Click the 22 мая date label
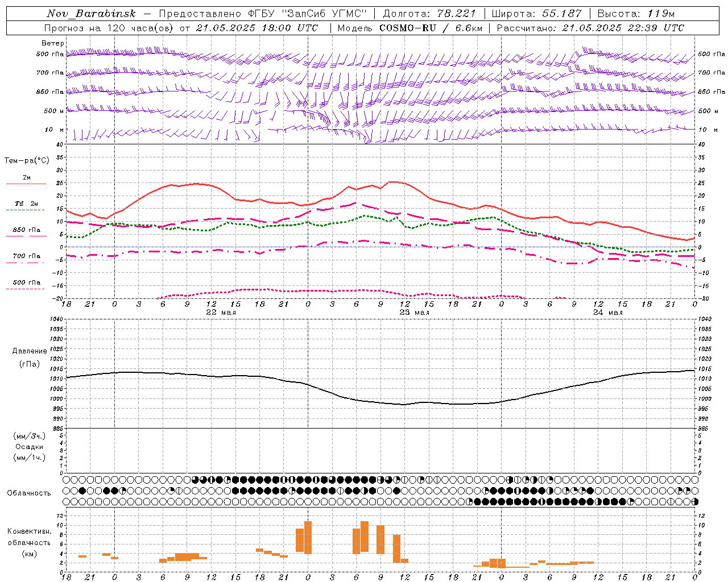Image resolution: width=728 pixels, height=582 pixels. tap(221, 313)
